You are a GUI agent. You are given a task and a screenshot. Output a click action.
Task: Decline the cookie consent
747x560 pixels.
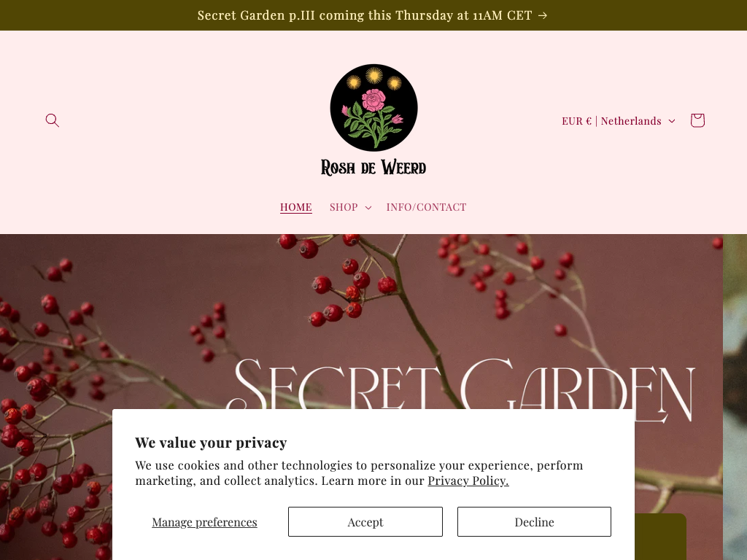[534, 522]
